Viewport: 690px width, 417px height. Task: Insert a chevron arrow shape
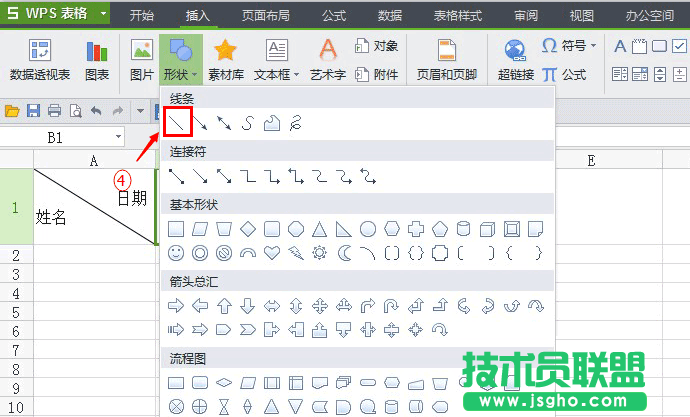pos(248,329)
